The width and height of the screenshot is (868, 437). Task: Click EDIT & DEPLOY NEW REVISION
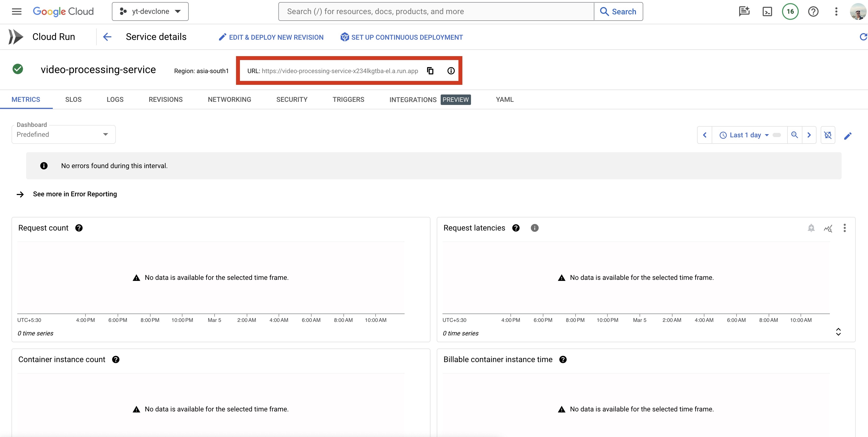[271, 37]
